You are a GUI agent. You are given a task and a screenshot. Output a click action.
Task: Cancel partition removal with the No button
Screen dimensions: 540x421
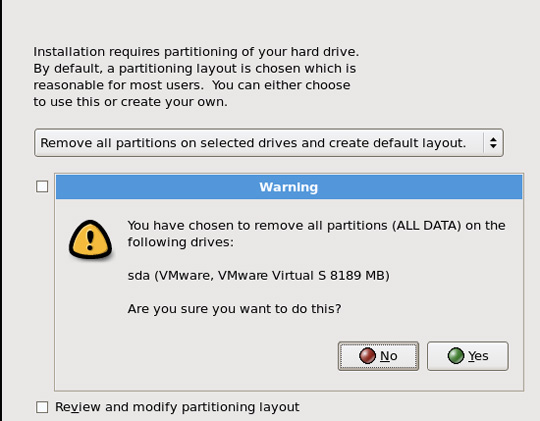[378, 356]
